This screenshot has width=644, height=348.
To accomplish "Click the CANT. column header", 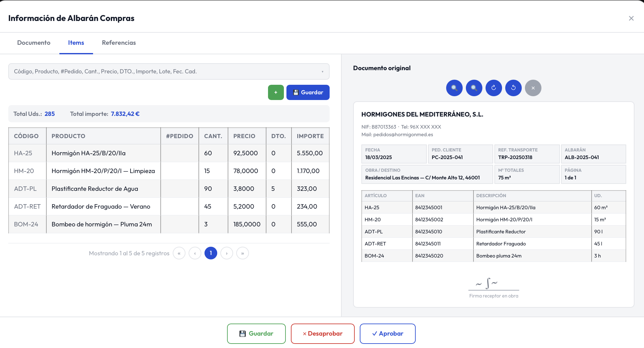I will coord(213,136).
